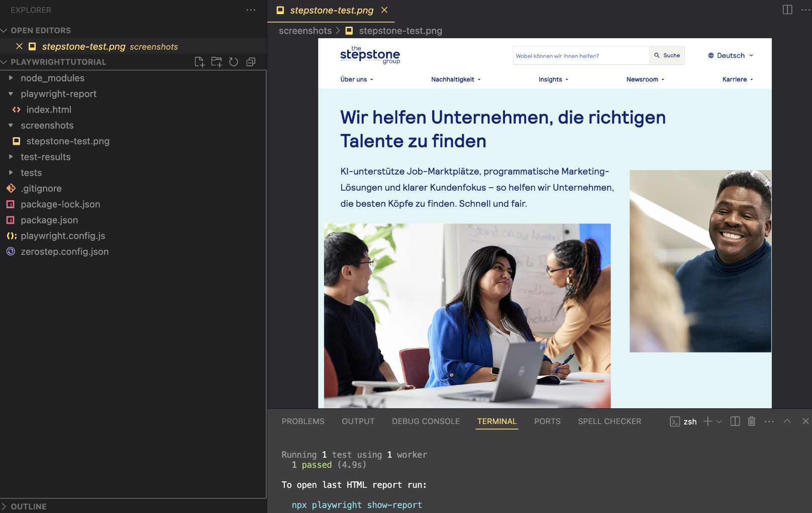The width and height of the screenshot is (812, 513).
Task: Close stepstone-test.png in Open Editors list
Action: pos(19,46)
